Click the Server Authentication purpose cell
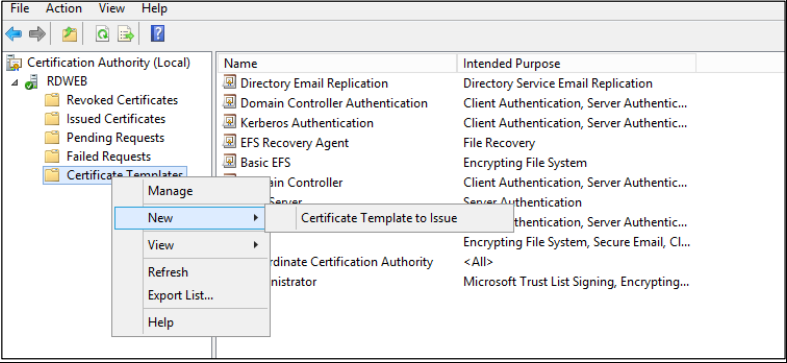 point(522,202)
